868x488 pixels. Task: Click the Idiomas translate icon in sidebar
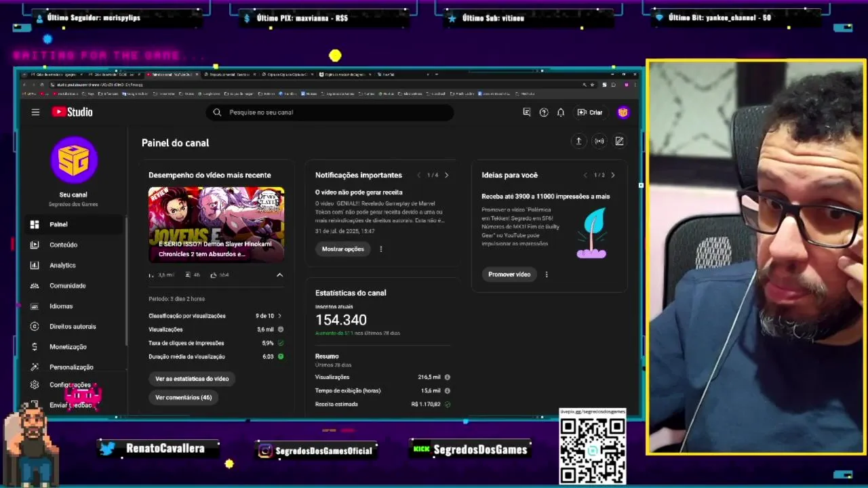tap(35, 306)
